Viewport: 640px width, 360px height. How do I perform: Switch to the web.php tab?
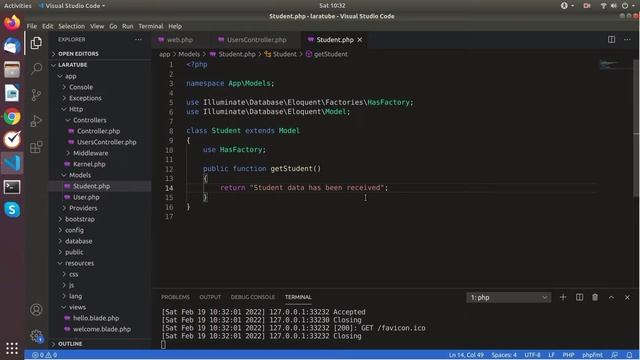(180, 40)
